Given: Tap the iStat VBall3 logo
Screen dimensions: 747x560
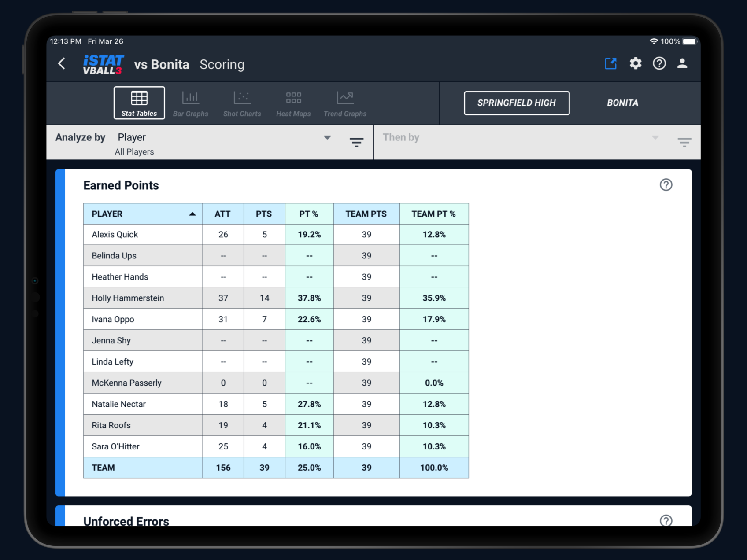Looking at the screenshot, I should click(104, 64).
